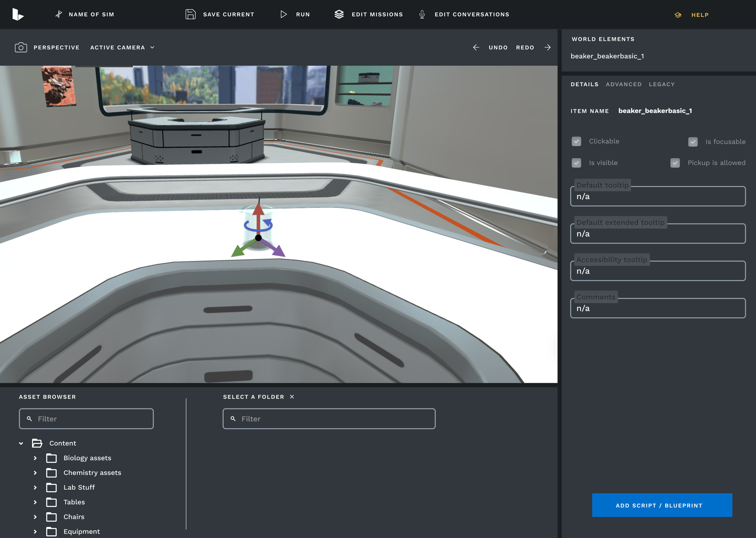This screenshot has width=756, height=538.
Task: Click the Save Current floppy disk icon
Action: point(190,14)
